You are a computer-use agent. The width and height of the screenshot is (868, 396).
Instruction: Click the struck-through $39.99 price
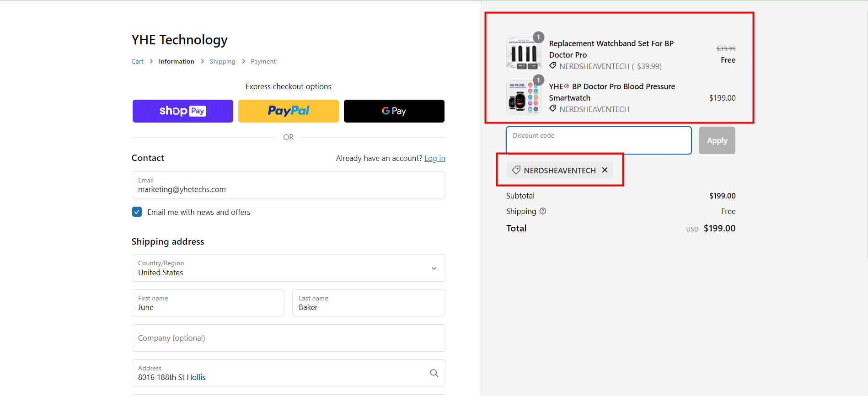pyautogui.click(x=726, y=49)
